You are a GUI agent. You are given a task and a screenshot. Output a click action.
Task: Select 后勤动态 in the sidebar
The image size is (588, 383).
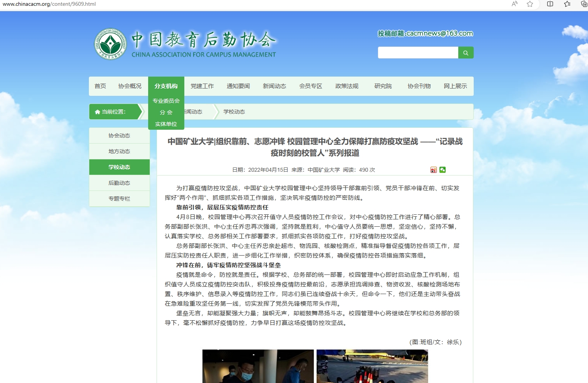(119, 183)
